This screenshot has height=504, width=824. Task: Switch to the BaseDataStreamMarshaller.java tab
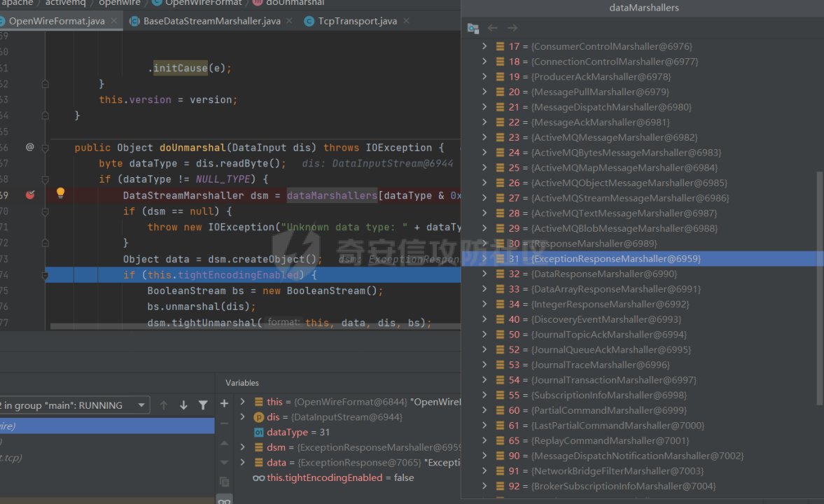(211, 21)
